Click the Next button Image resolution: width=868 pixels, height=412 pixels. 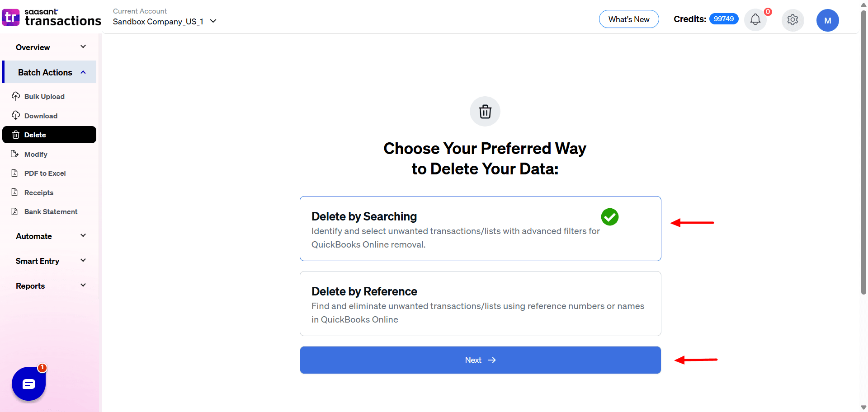[480, 360]
